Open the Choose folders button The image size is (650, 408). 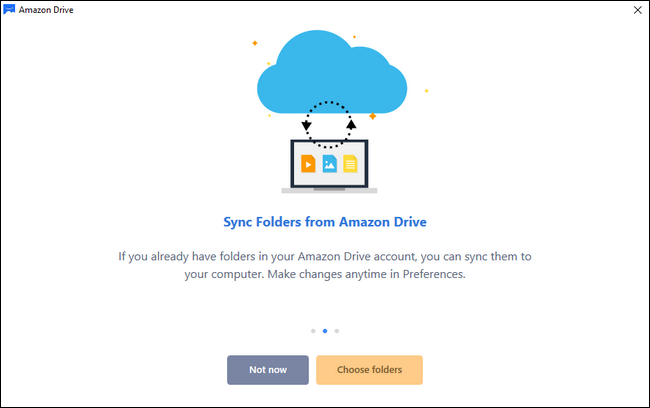(369, 370)
